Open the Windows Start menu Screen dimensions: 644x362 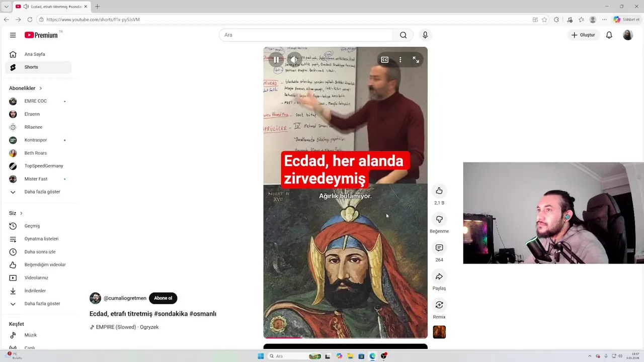pos(261,356)
